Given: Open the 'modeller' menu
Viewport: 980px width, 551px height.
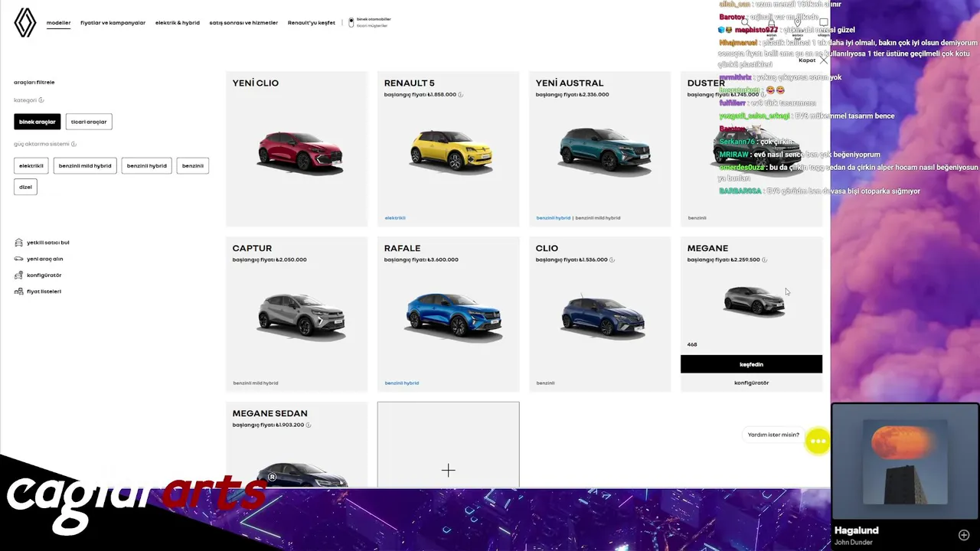Looking at the screenshot, I should (58, 23).
